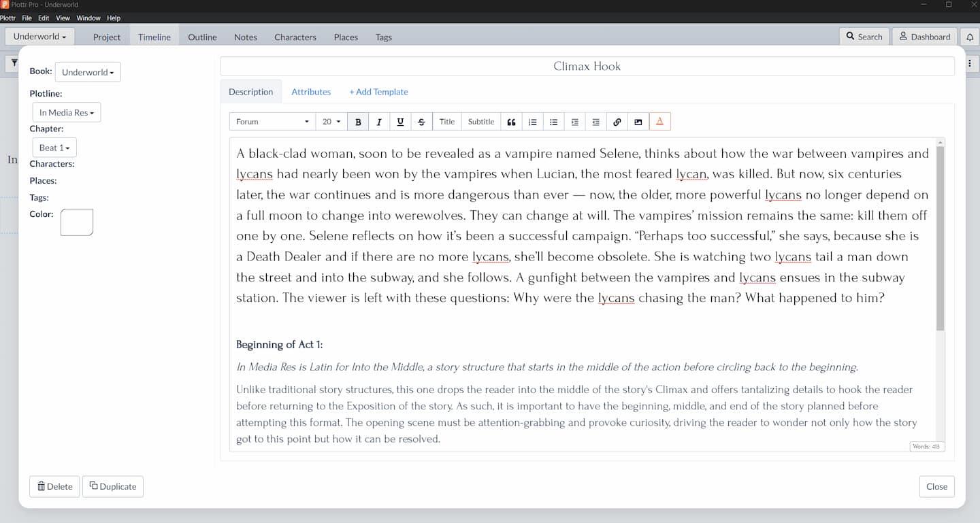Screen dimensions: 980x523
Task: Pick a card color swatch
Action: pyautogui.click(x=76, y=222)
